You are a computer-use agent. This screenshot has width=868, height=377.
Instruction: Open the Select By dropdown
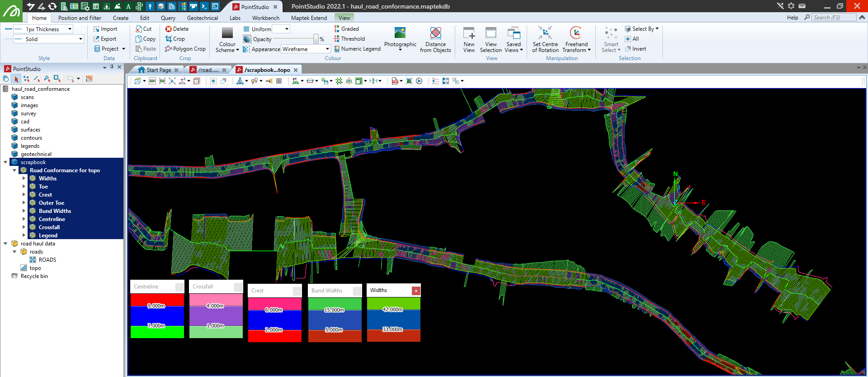[642, 29]
